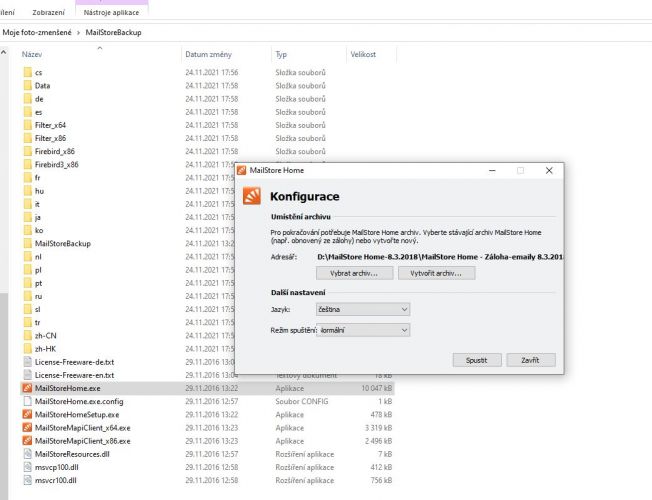
Task: Select the it folder name
Action: [x=37, y=204]
